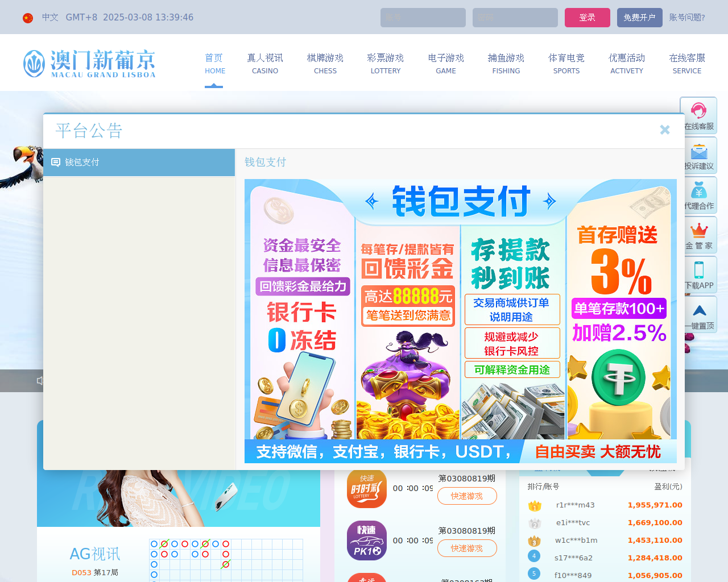Click the AG视讯 roadmap grid

click(x=226, y=560)
